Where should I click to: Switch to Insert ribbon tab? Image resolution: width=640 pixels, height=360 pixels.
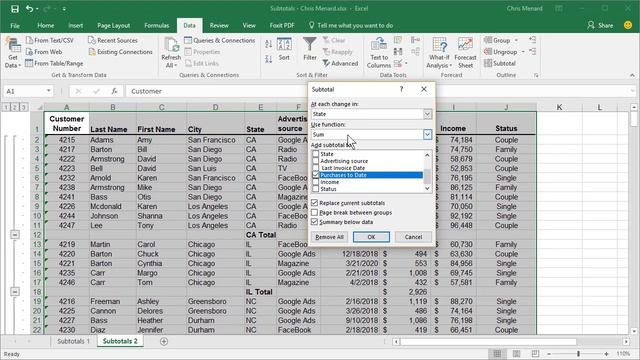[76, 25]
